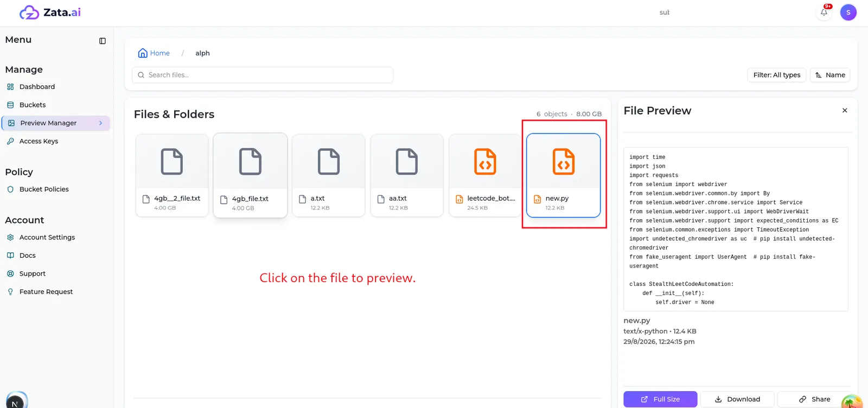This screenshot has width=868, height=408.
Task: Click the Buckets database icon
Action: click(10, 105)
